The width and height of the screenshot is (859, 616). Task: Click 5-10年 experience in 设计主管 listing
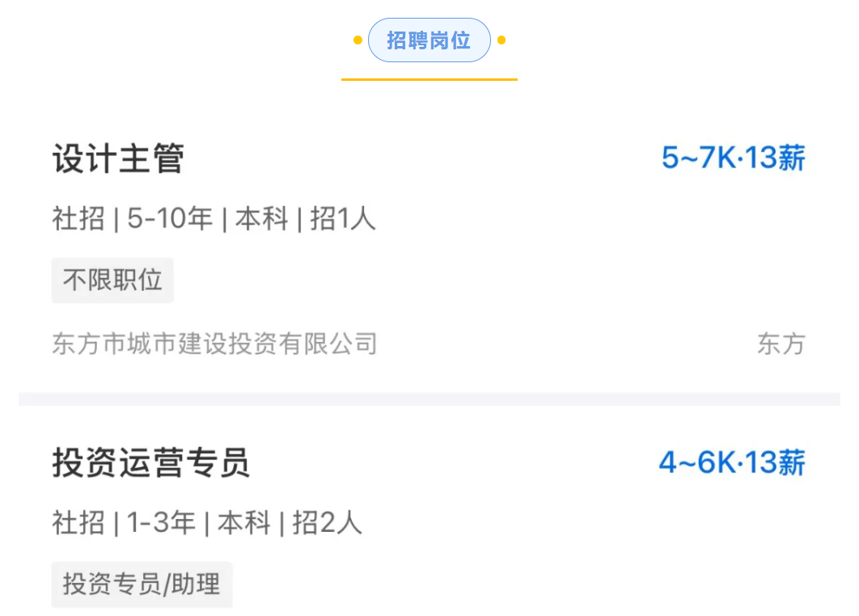coord(170,218)
